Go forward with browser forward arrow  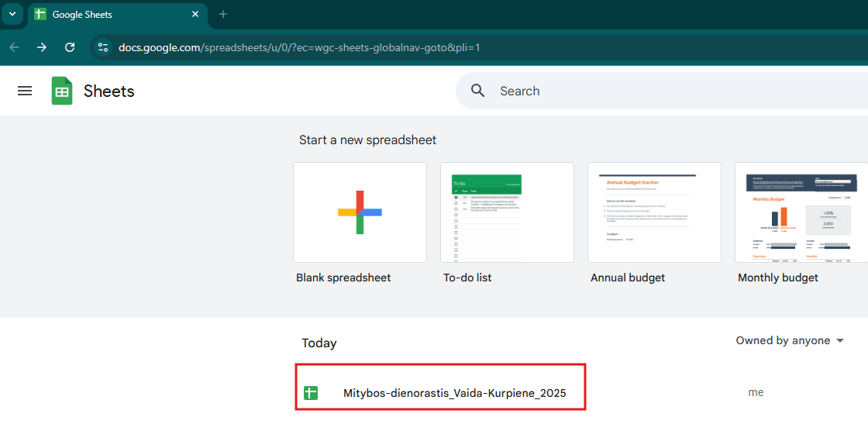[42, 47]
